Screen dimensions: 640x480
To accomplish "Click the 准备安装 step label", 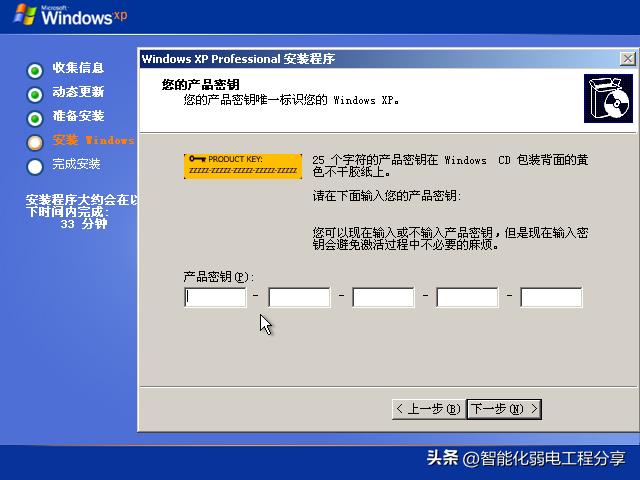I will point(78,116).
